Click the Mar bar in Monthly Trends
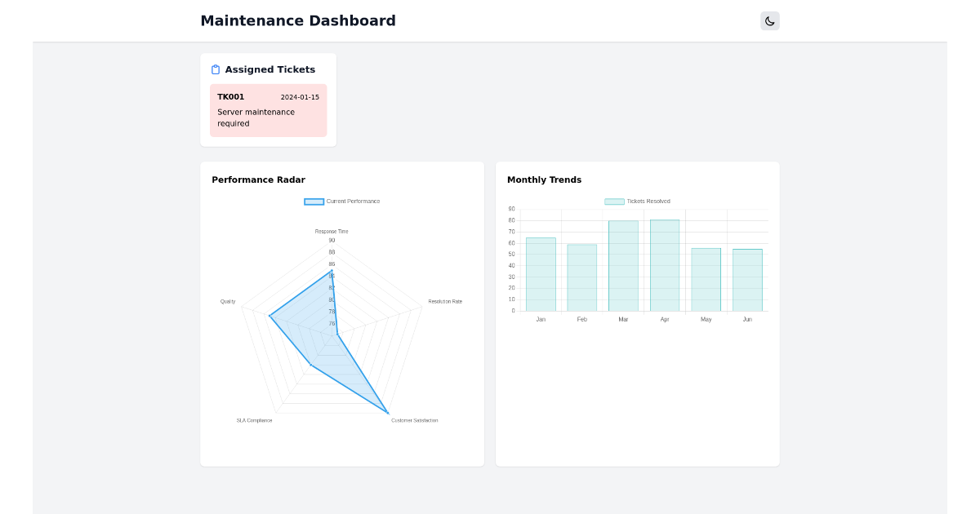 coord(623,265)
